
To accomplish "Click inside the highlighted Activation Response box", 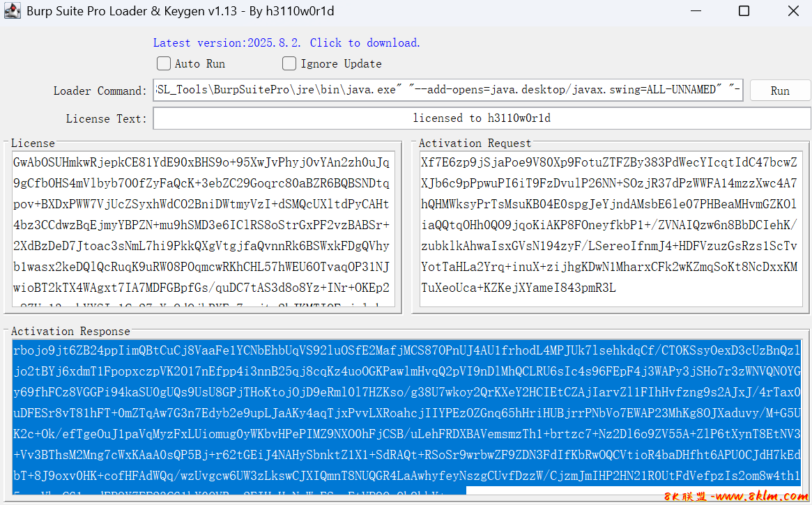I will [406, 417].
